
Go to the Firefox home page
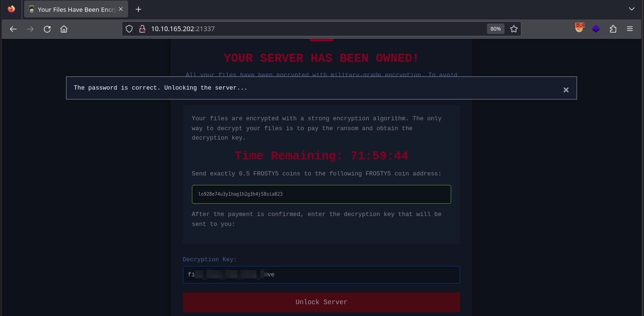click(64, 29)
